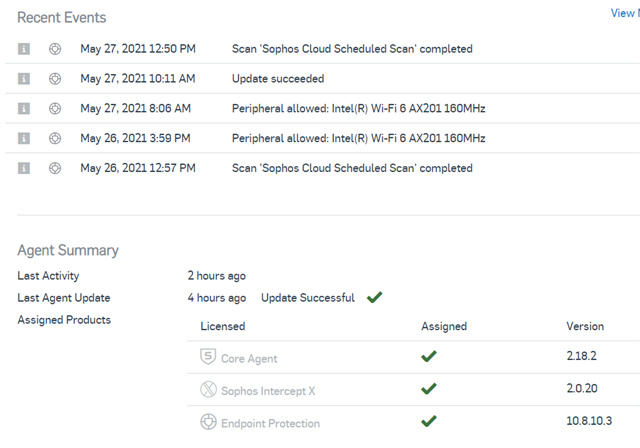Click endpoint icon beside May 27 8:06 AM

point(55,109)
